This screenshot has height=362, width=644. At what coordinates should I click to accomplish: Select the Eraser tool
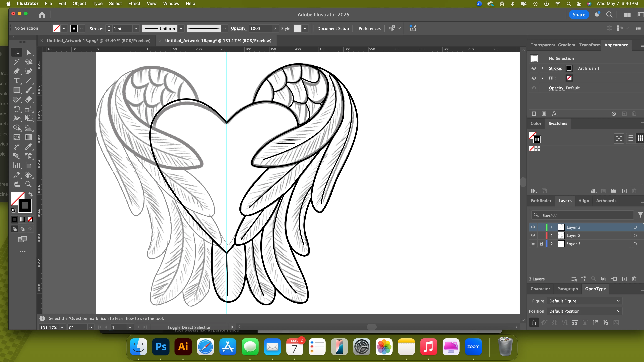tap(28, 99)
